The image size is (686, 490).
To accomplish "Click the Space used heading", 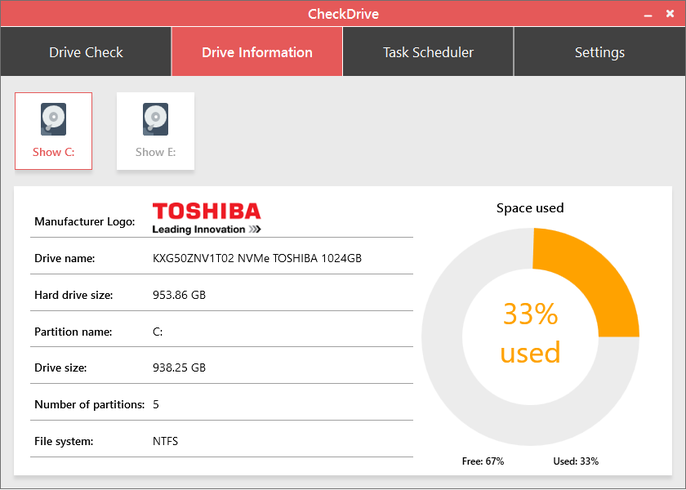I will pos(530,208).
